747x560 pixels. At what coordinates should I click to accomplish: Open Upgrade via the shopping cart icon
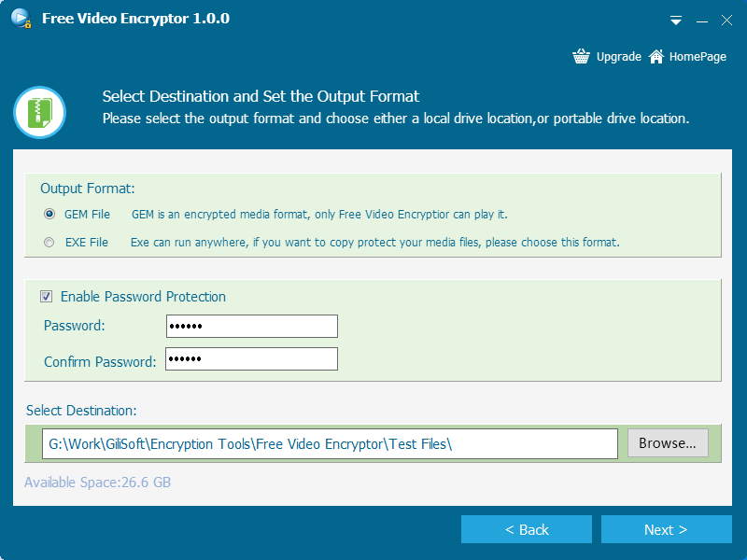(x=581, y=56)
